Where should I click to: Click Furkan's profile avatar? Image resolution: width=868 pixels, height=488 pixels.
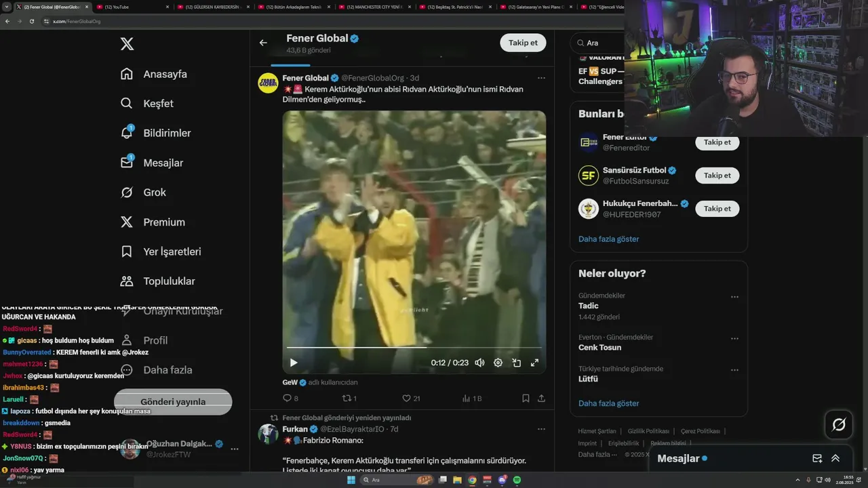(268, 434)
